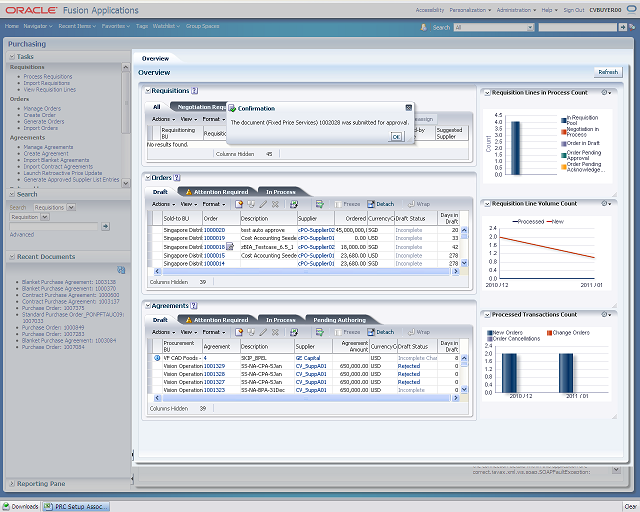Viewport: 640px width, 512px height.
Task: Click the create icon in the Agreements toolbar
Action: click(x=239, y=332)
